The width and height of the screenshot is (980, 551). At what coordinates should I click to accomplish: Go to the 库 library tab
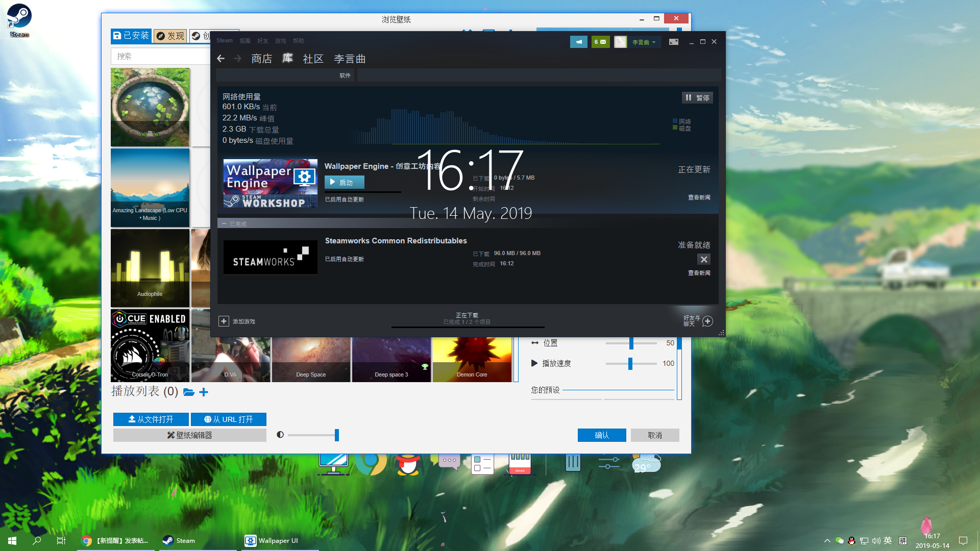click(x=287, y=58)
